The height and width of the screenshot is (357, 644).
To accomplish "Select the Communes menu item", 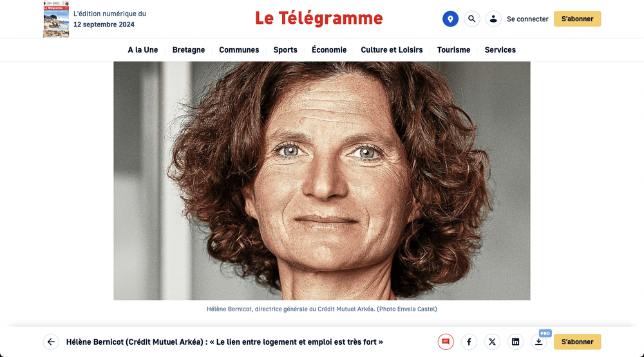I will [239, 50].
